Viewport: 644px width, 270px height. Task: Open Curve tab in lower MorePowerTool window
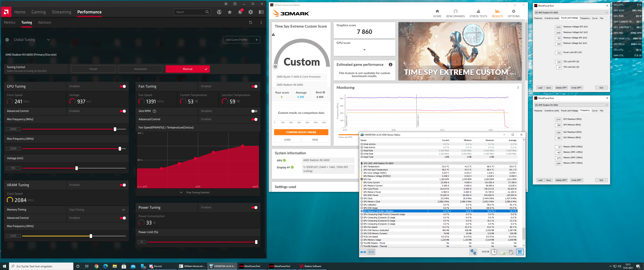[x=595, y=111]
